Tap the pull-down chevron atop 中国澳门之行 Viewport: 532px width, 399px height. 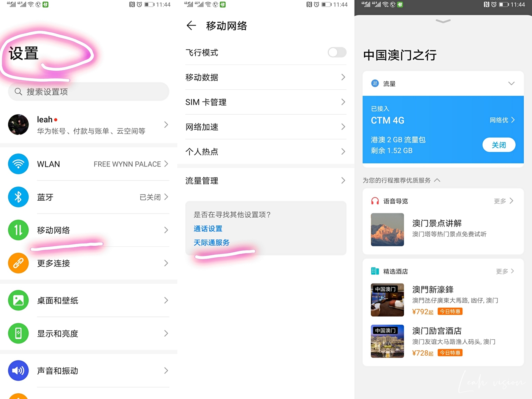443,22
